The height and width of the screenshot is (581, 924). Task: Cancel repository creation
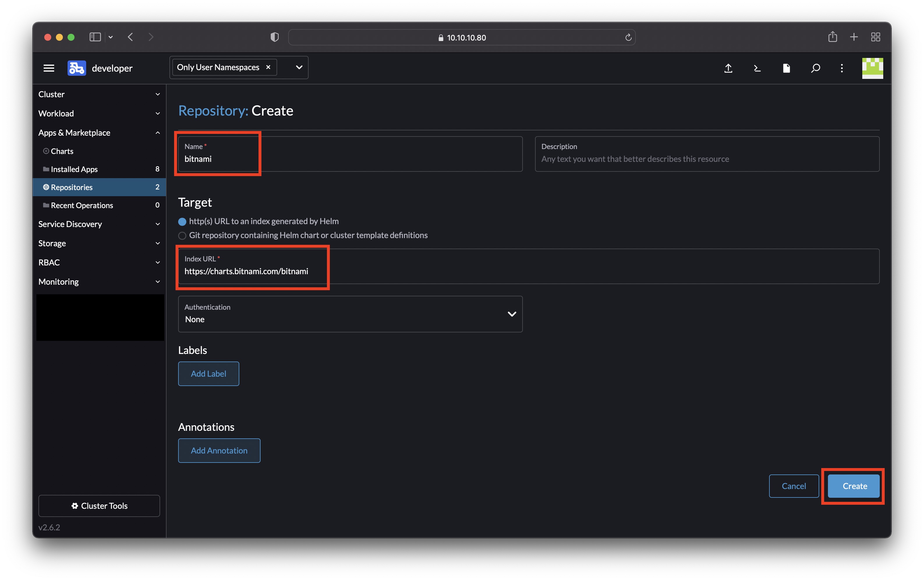click(x=794, y=486)
